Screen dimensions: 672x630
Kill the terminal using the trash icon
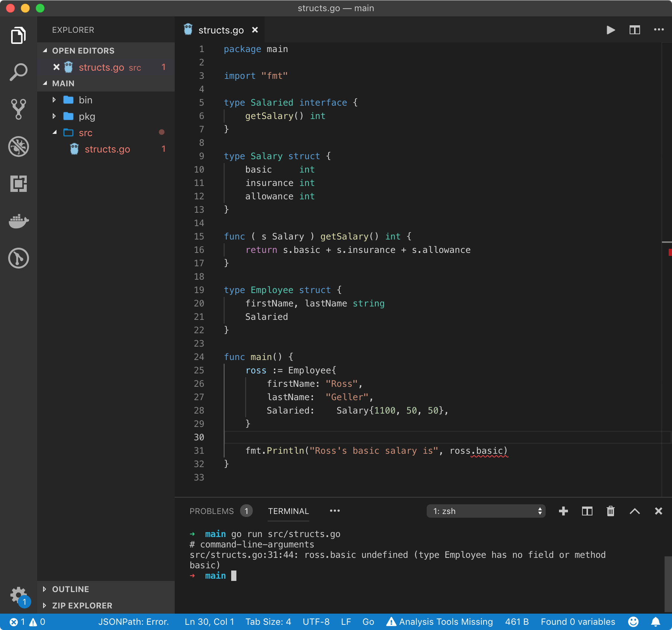pyautogui.click(x=610, y=511)
